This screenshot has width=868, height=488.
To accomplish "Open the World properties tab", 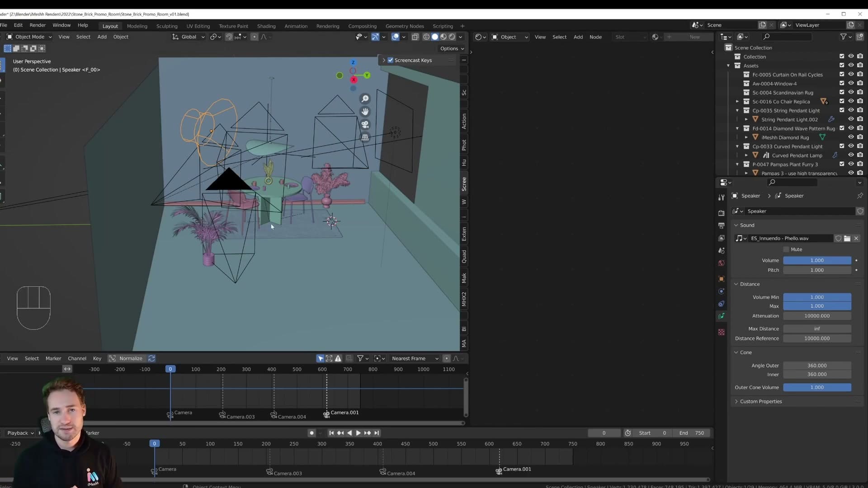I will pyautogui.click(x=721, y=263).
